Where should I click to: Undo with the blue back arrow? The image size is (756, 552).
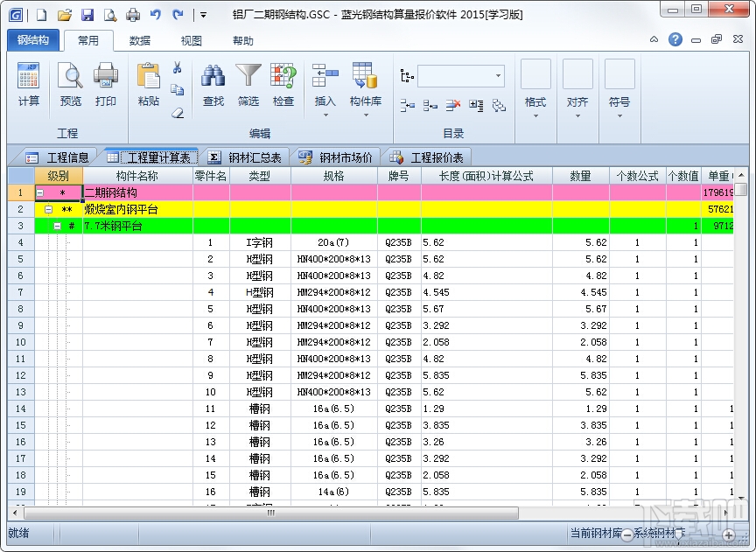[x=156, y=15]
